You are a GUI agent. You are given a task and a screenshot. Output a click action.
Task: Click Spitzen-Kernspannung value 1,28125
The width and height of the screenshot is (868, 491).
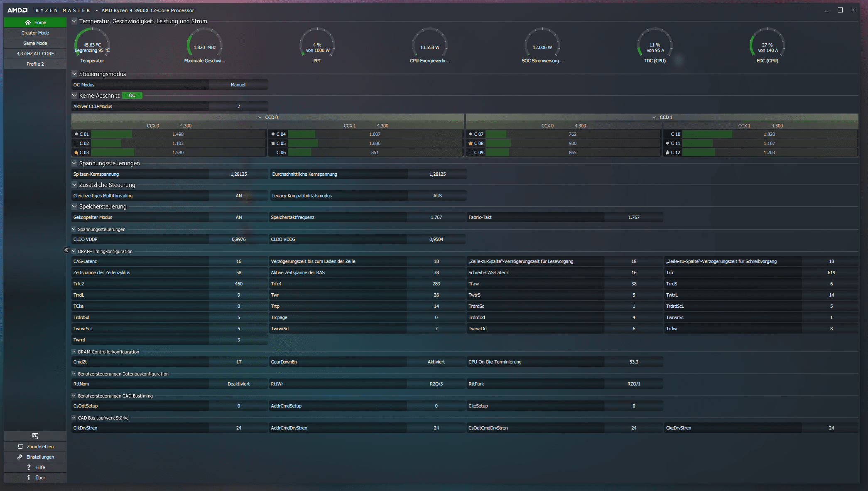pyautogui.click(x=239, y=174)
